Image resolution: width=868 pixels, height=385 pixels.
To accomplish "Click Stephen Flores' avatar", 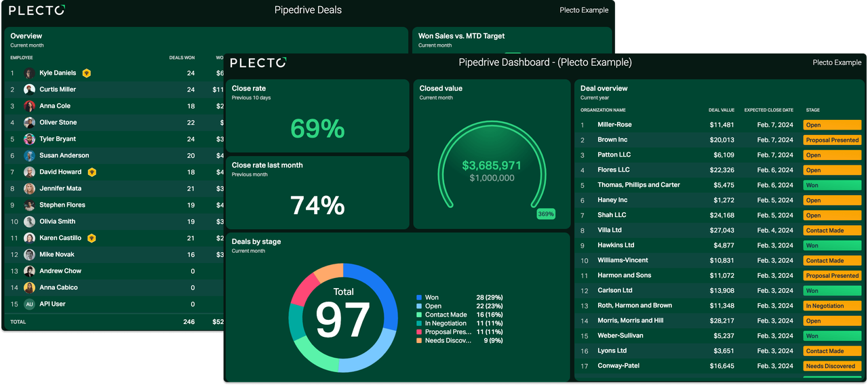I will pyautogui.click(x=29, y=205).
